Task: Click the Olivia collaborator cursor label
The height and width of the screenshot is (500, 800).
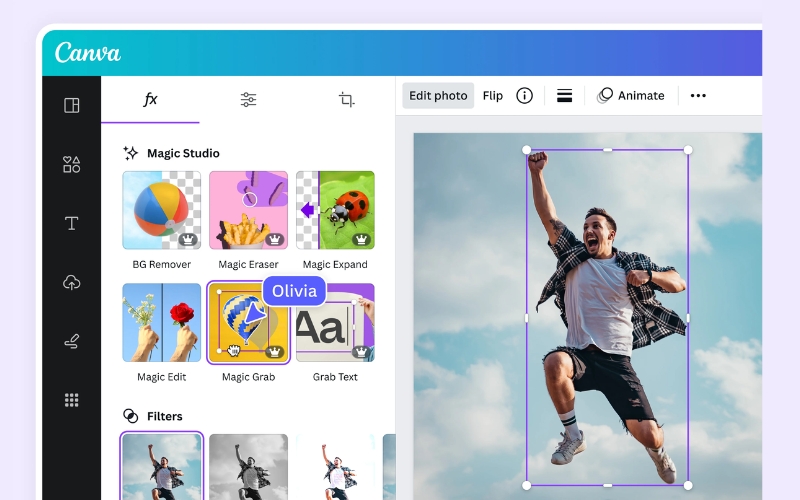Action: (294, 291)
